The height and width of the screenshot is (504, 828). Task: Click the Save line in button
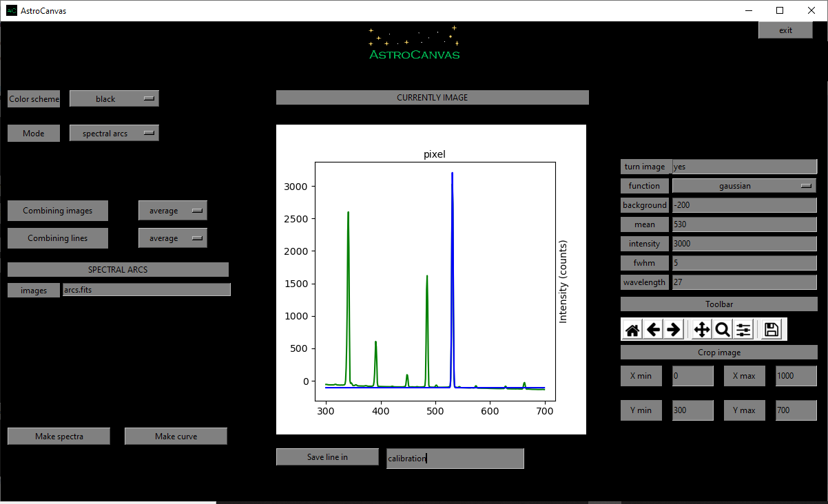(328, 456)
